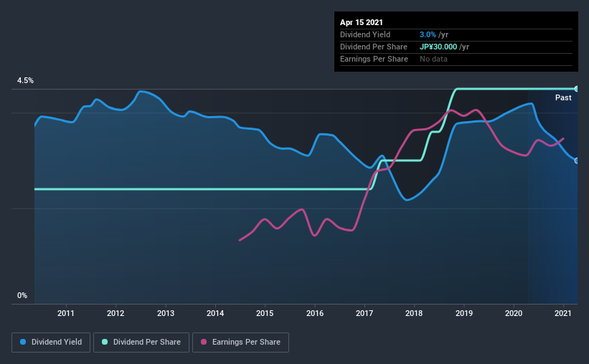The width and height of the screenshot is (589, 364).
Task: Select the 2011 x-axis year label
Action: pyautogui.click(x=66, y=313)
